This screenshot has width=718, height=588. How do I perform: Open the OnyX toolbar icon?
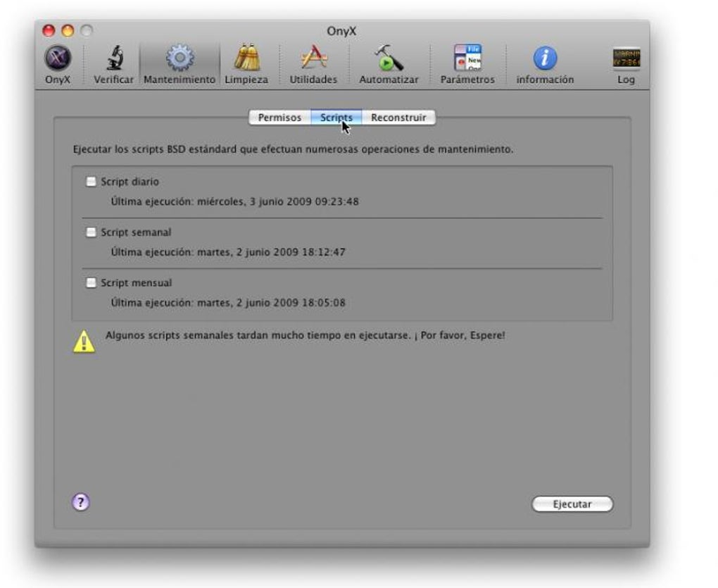click(58, 58)
